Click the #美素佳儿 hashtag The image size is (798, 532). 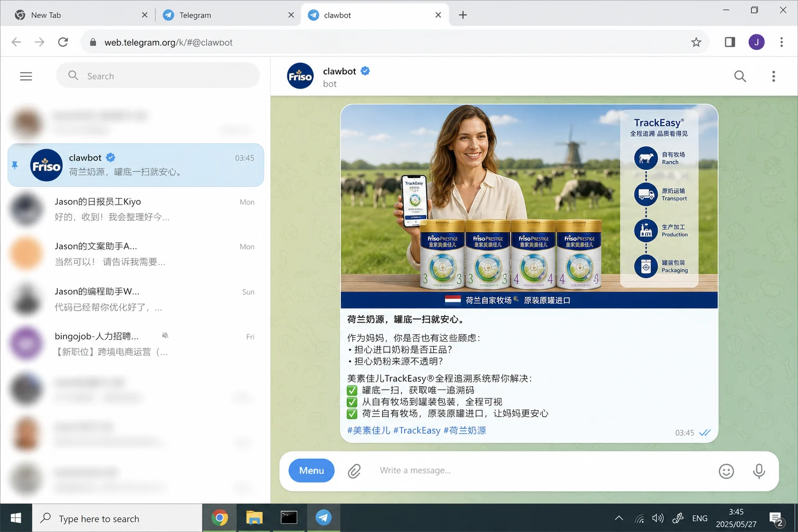[368, 430]
